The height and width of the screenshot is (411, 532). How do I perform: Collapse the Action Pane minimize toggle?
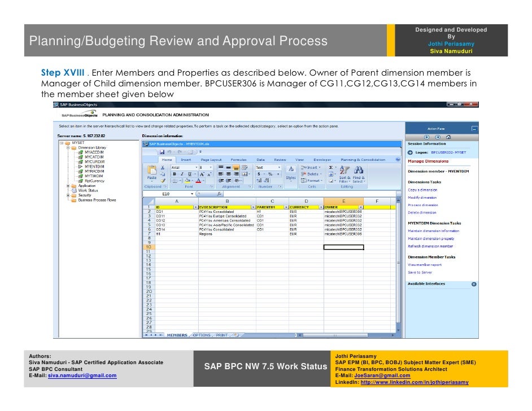coord(474,129)
